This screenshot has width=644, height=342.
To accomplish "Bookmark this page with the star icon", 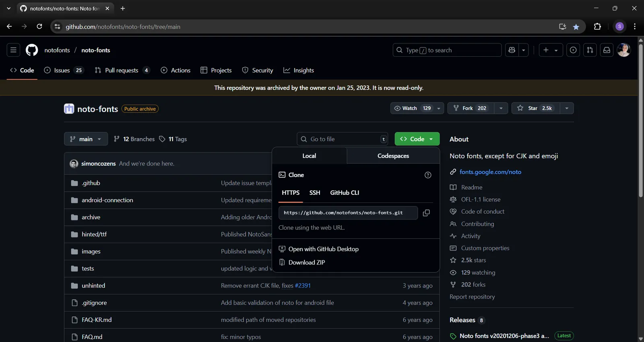I will pyautogui.click(x=576, y=27).
